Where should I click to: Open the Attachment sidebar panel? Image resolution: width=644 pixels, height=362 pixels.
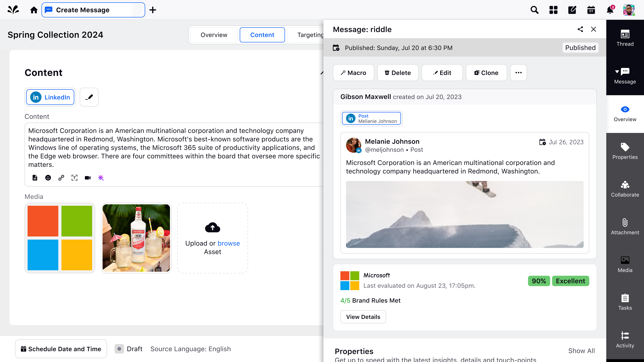click(x=625, y=226)
